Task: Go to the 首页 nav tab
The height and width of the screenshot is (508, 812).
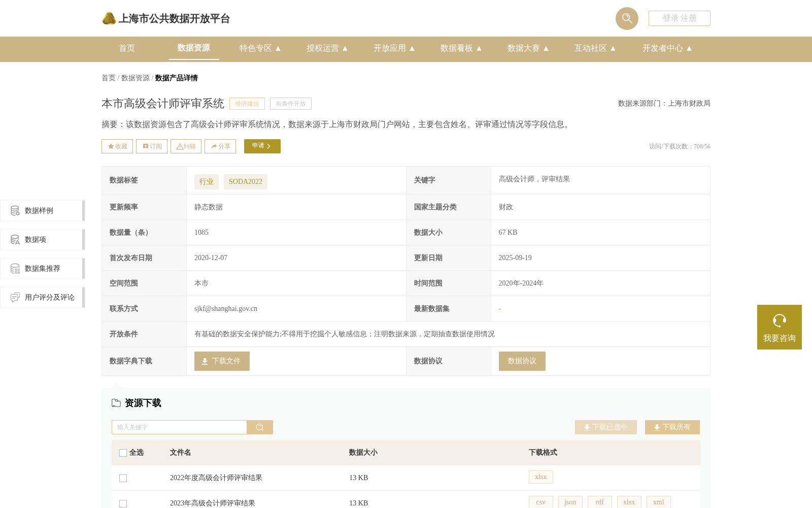Action: coord(127,48)
